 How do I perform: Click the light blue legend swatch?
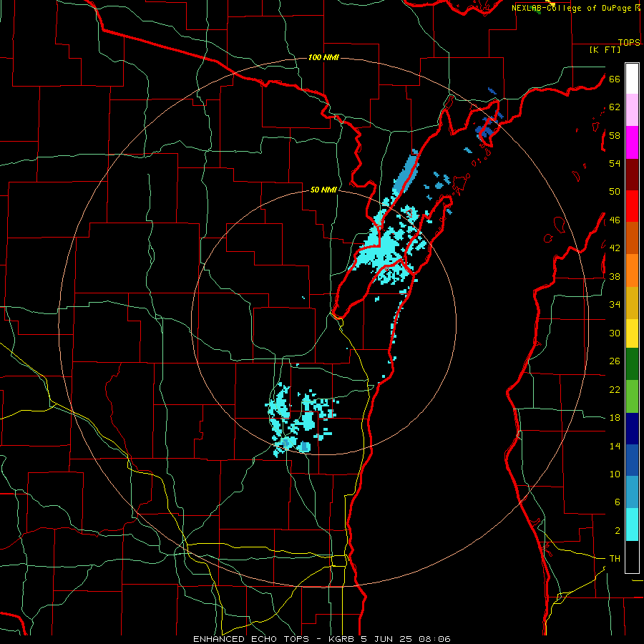632,492
